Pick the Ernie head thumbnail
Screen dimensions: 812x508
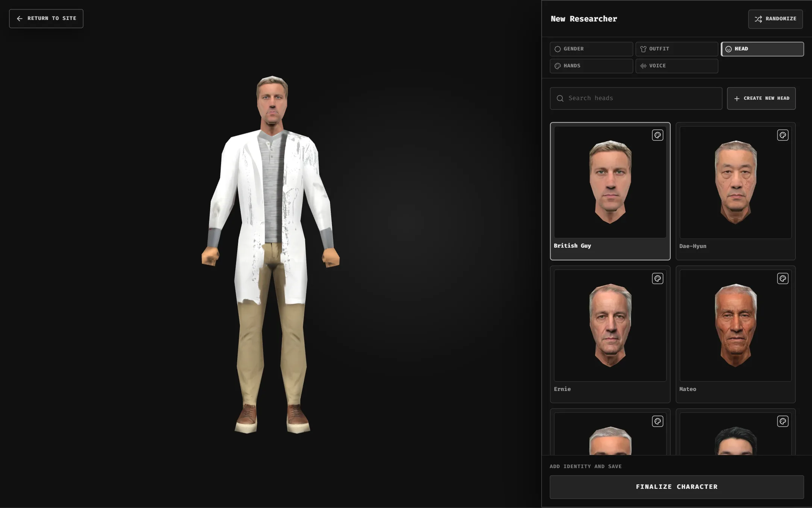(x=610, y=325)
